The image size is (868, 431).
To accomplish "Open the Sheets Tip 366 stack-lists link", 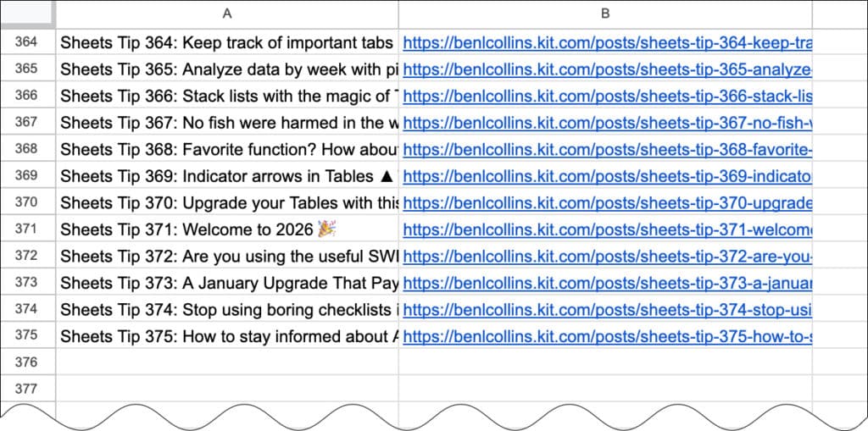I will [x=606, y=96].
